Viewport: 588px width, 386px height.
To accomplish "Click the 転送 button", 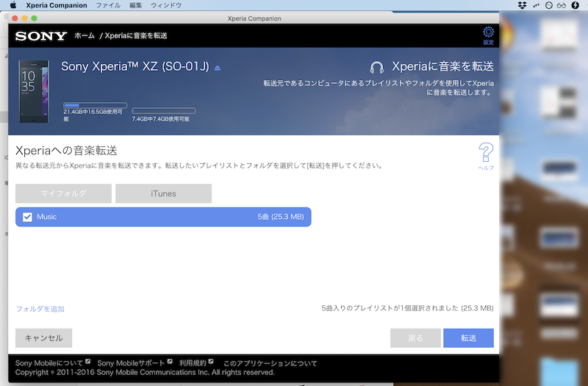I will (468, 338).
